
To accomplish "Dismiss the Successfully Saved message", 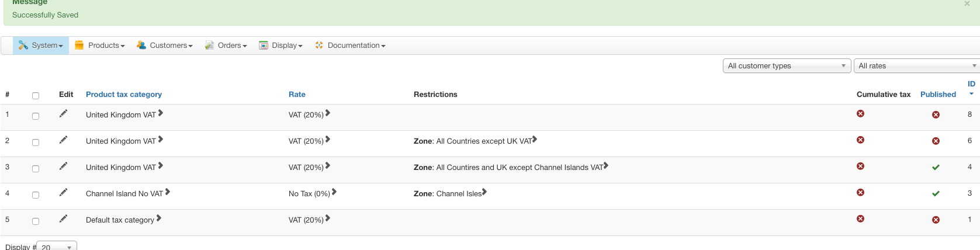I will 967,4.
